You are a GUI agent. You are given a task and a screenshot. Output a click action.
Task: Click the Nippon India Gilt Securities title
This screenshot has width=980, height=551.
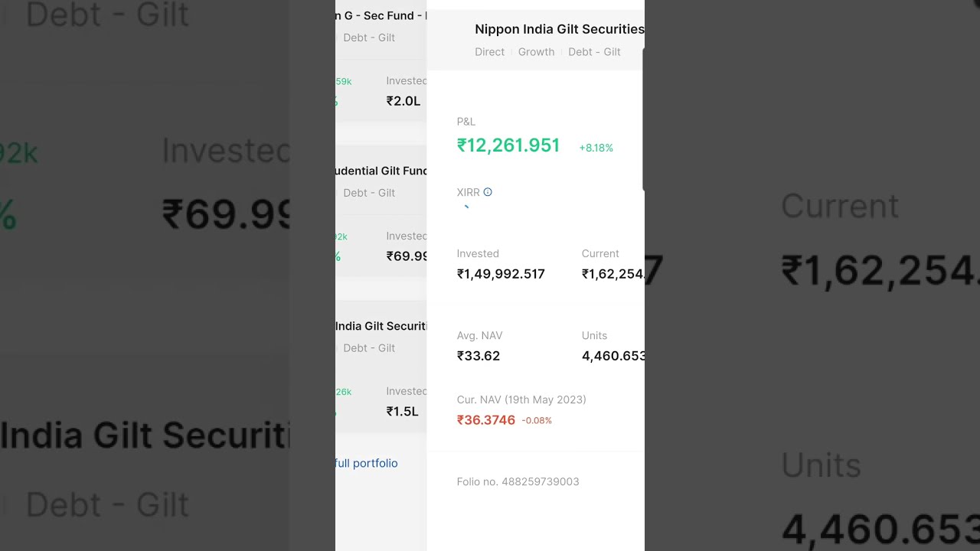coord(559,29)
